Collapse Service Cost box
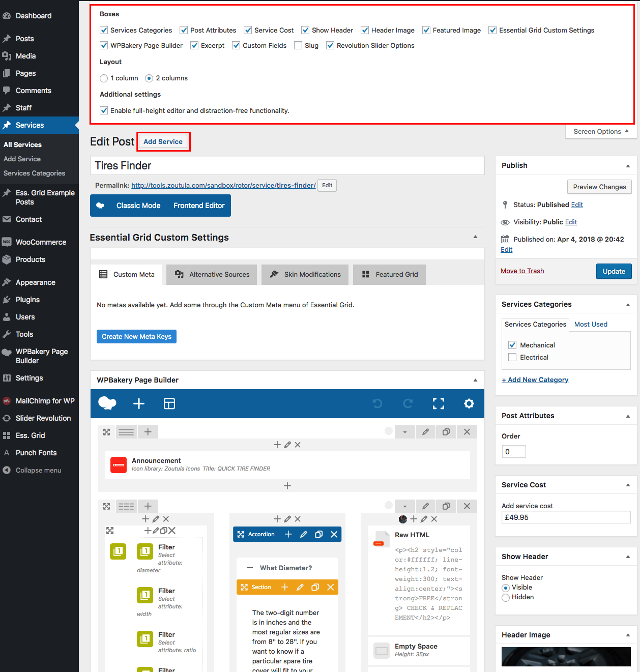 tap(628, 485)
